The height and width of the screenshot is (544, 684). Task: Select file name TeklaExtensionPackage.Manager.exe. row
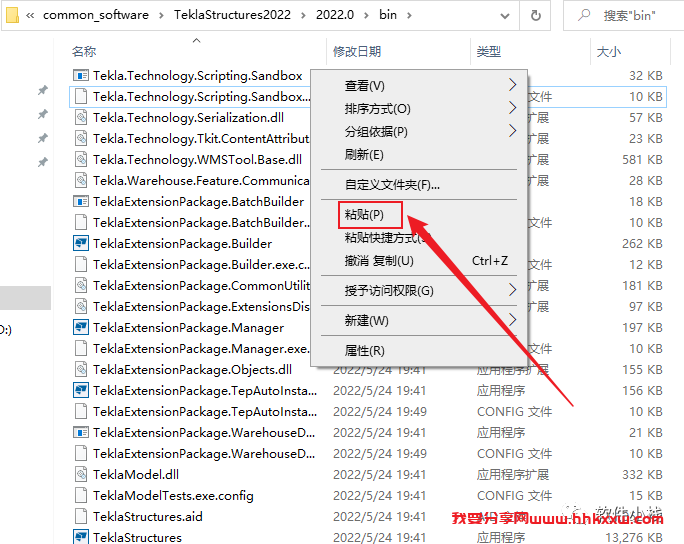tap(202, 349)
